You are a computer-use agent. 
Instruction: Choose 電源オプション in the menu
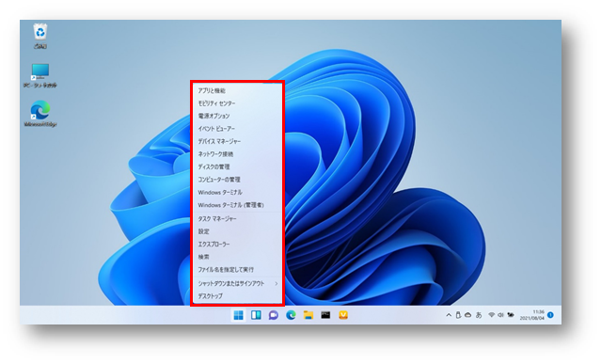pyautogui.click(x=237, y=116)
